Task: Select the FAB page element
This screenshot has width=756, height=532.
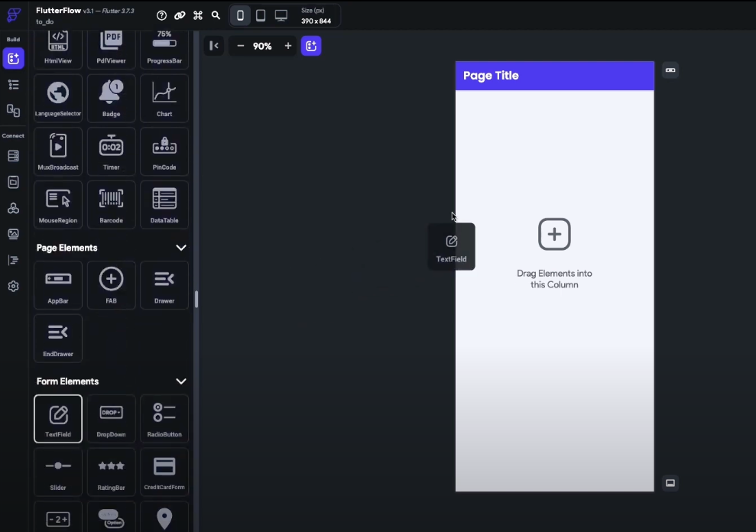Action: 111,285
